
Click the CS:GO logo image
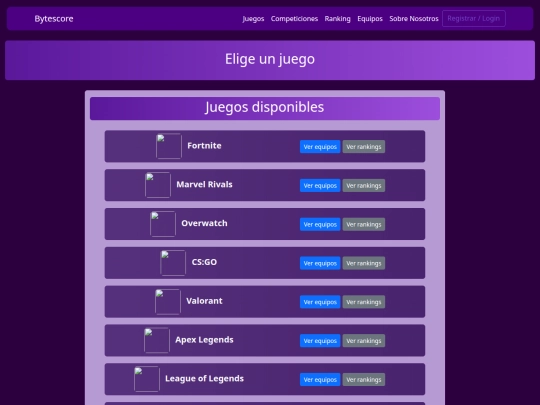pos(173,263)
